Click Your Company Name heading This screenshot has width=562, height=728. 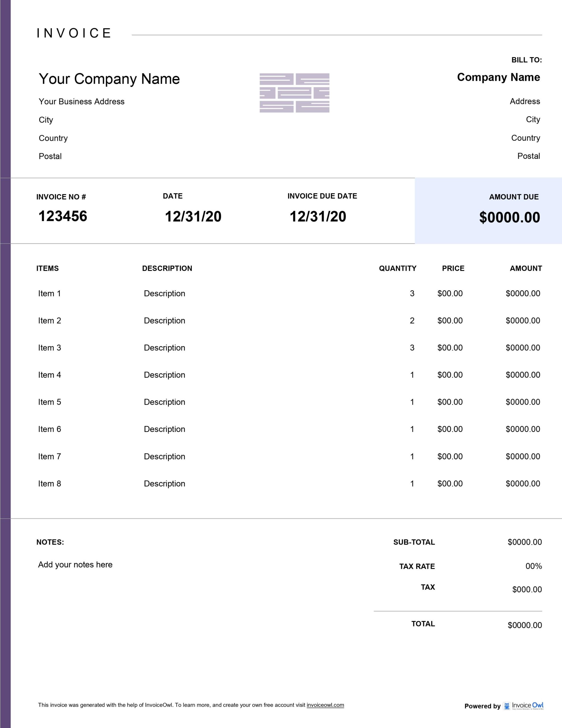coord(109,79)
